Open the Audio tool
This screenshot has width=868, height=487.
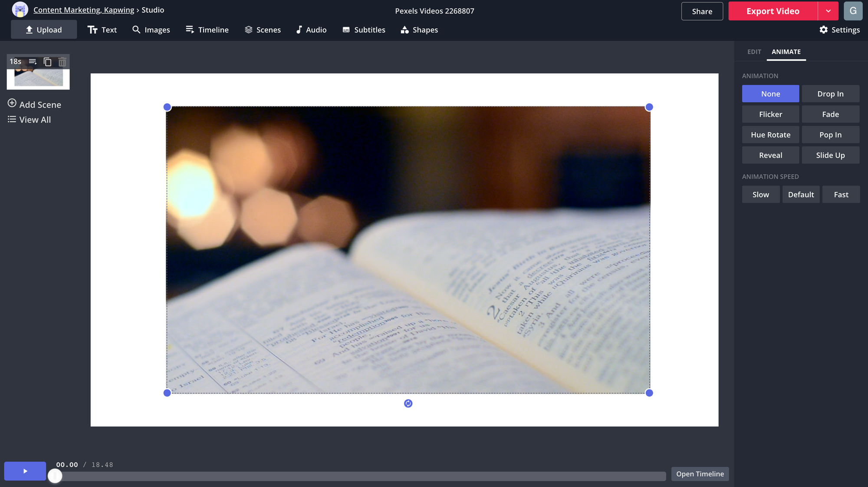tap(311, 30)
